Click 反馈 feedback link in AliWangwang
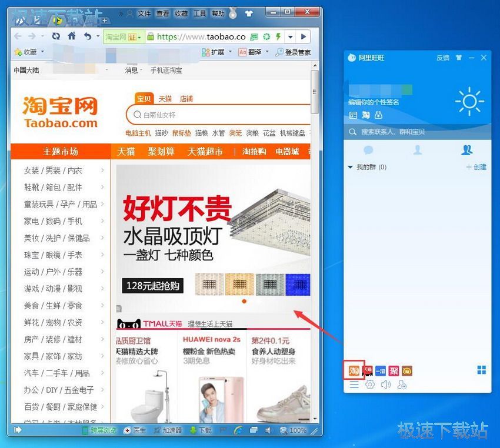 click(443, 58)
